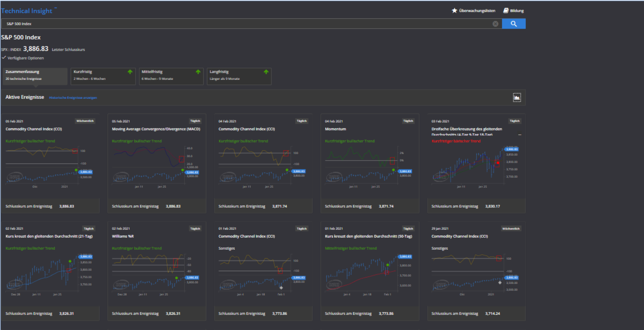Click the Wöchentlich badge on 05 Feb card
The image size is (644, 330).
pos(85,121)
